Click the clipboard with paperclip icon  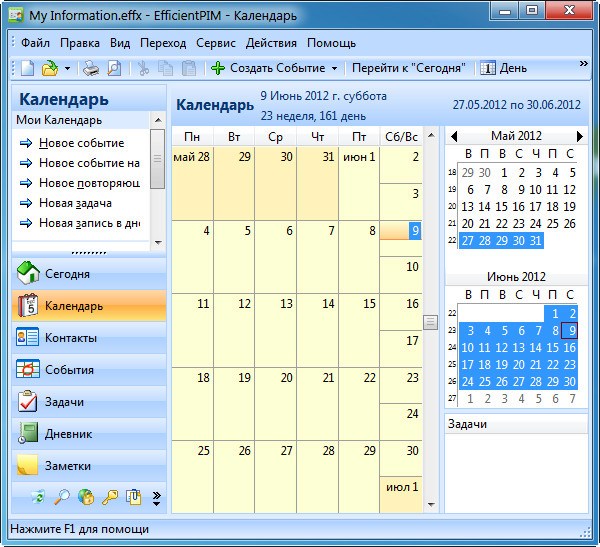pyautogui.click(x=134, y=496)
